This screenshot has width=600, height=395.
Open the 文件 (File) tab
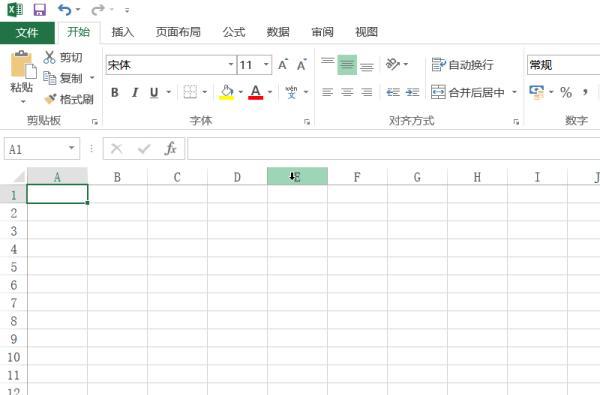click(x=27, y=33)
